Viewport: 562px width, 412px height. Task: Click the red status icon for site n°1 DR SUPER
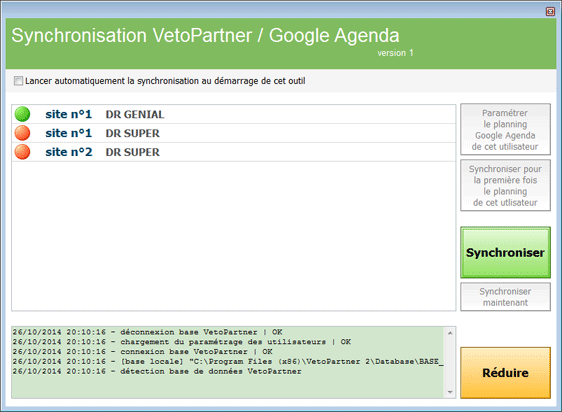click(22, 133)
